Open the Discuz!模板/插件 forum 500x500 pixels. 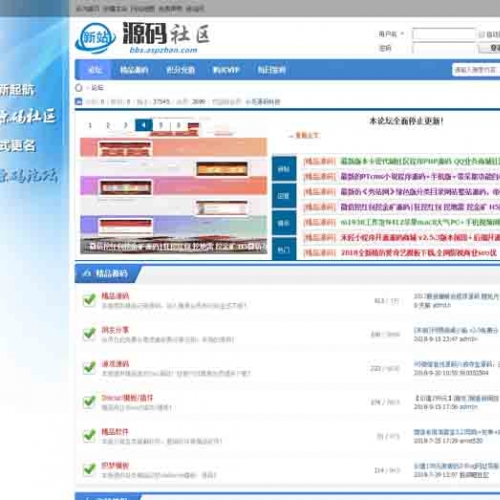pos(127,398)
